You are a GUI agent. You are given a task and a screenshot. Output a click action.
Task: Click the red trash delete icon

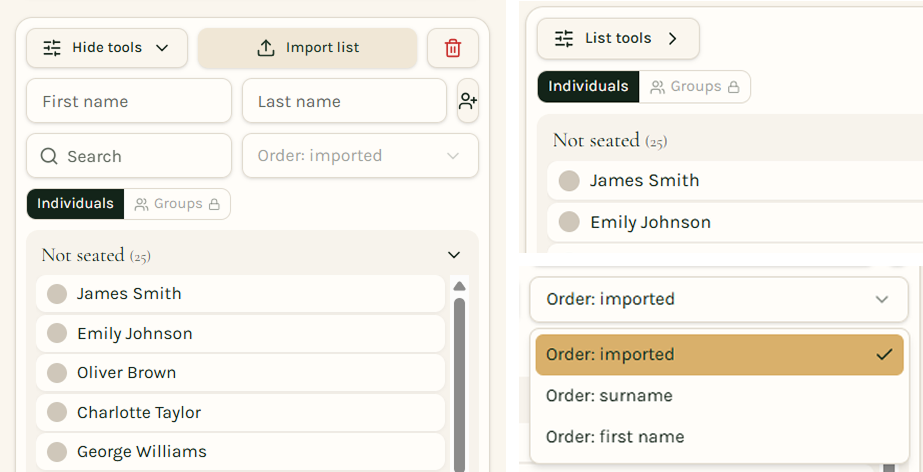[x=453, y=48]
